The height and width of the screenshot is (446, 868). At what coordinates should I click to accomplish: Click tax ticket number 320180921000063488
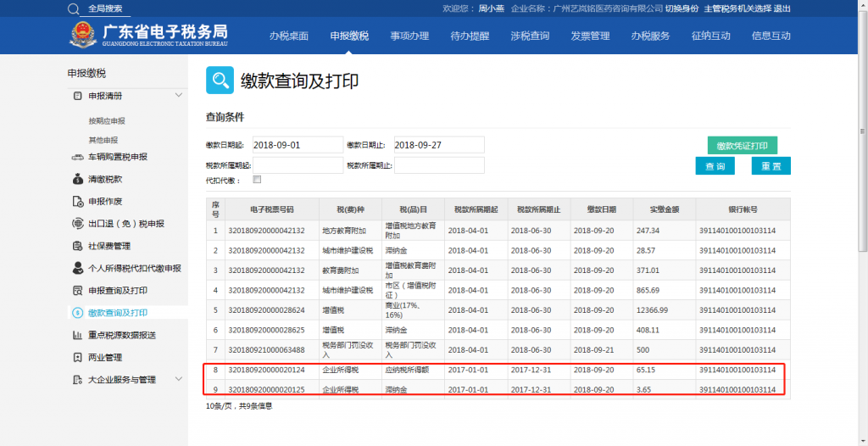click(x=266, y=349)
